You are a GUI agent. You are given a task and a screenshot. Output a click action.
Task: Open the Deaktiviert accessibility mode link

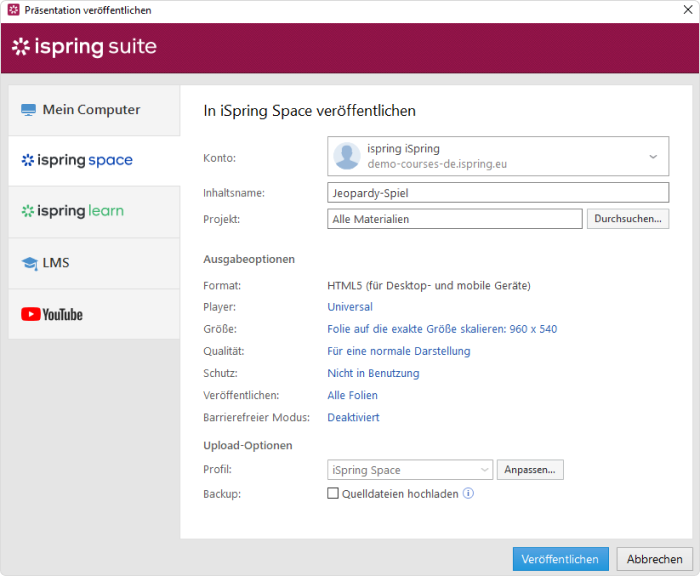point(353,418)
